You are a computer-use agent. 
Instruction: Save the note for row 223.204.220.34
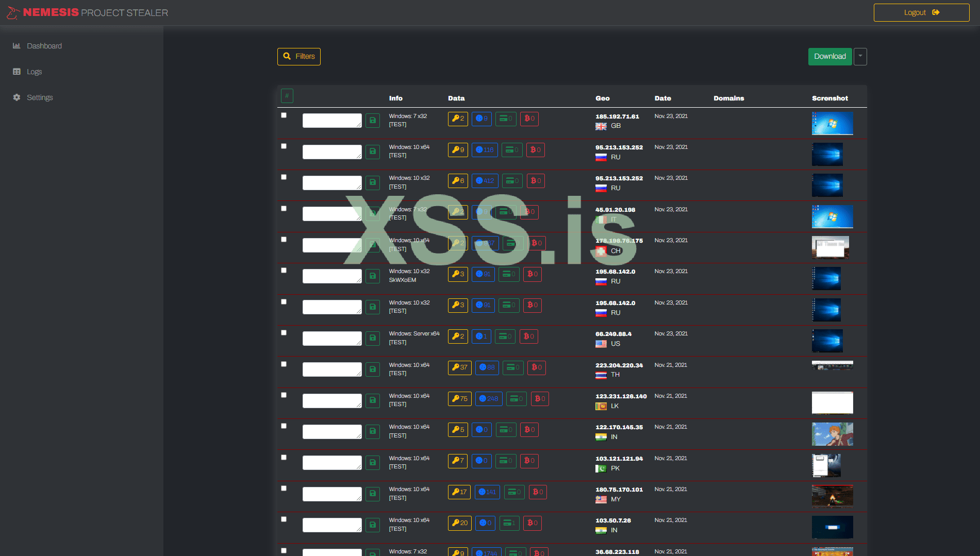(373, 369)
